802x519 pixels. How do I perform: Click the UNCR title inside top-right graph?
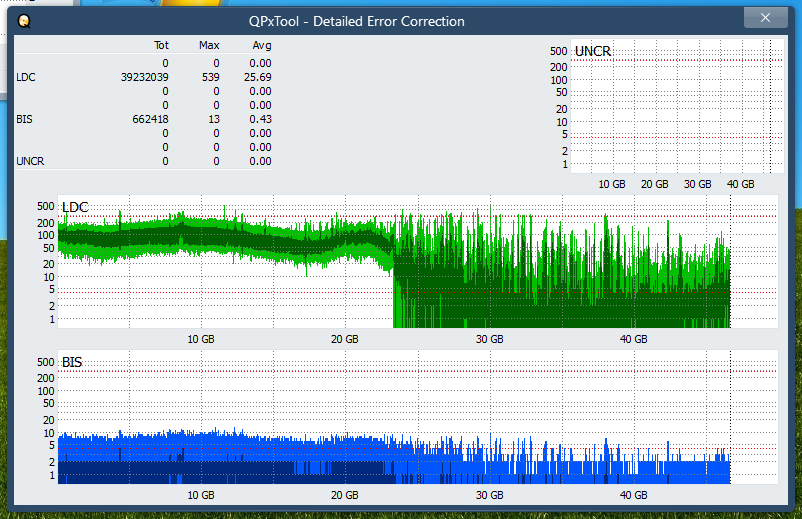(593, 51)
